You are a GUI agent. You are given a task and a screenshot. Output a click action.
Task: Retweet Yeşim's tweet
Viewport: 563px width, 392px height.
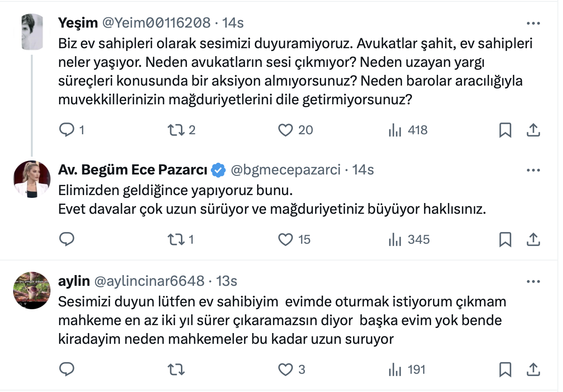point(175,130)
